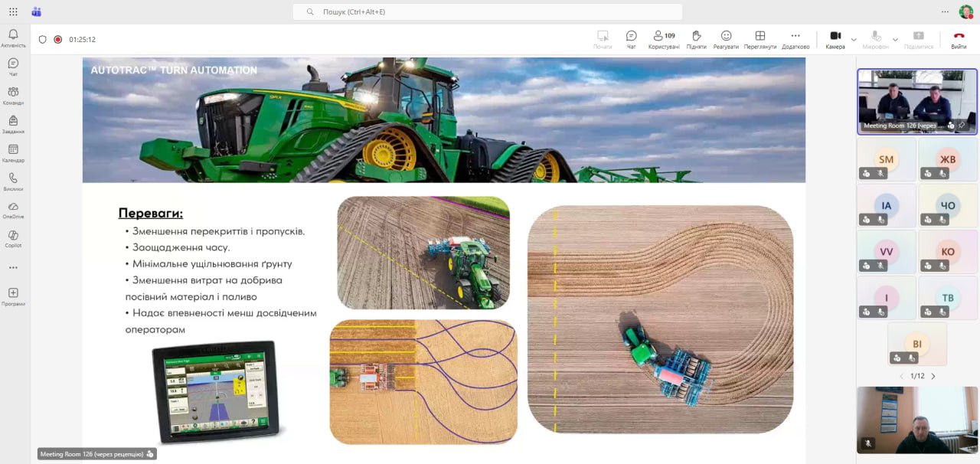This screenshot has height=464, width=980.
Task: Open the Activity feed in the sidebar
Action: point(13,38)
